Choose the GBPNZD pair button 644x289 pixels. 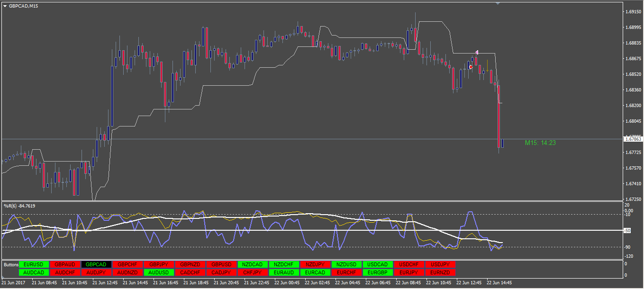click(x=190, y=264)
